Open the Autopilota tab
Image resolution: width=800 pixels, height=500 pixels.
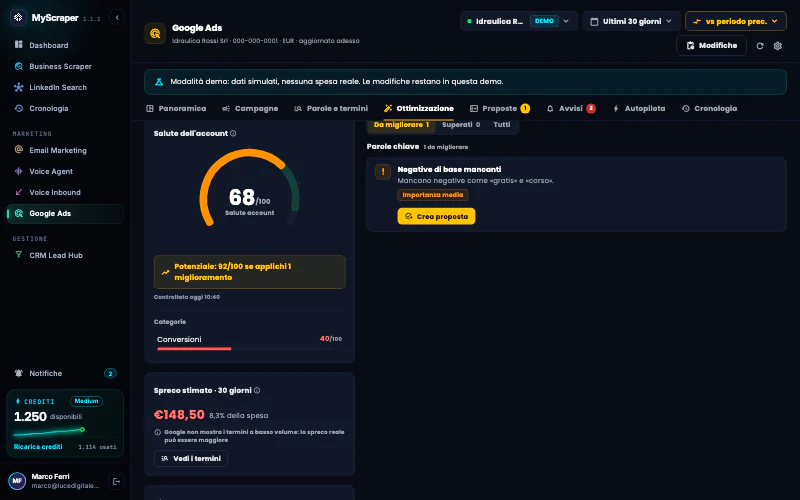(639, 108)
